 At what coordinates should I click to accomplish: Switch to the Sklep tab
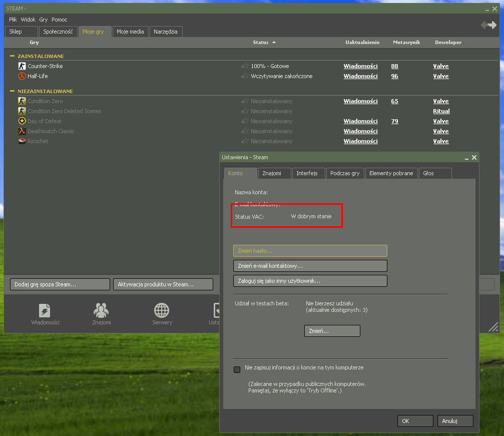(22, 32)
